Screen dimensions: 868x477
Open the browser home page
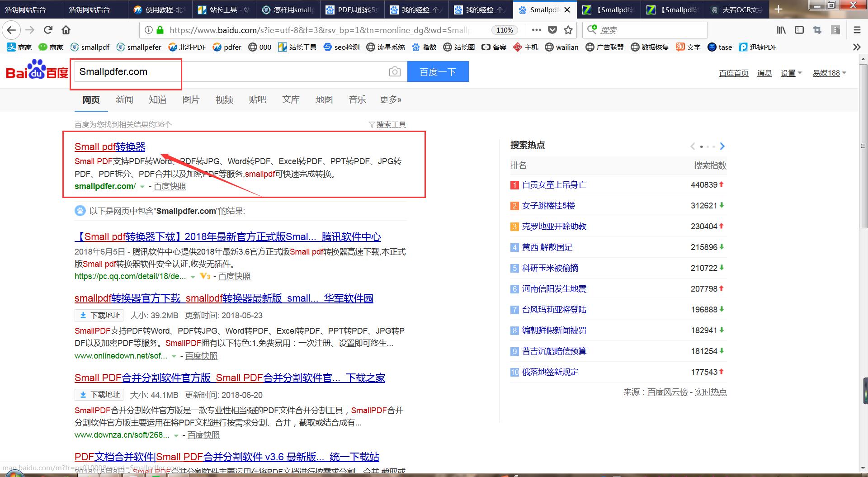(x=66, y=30)
